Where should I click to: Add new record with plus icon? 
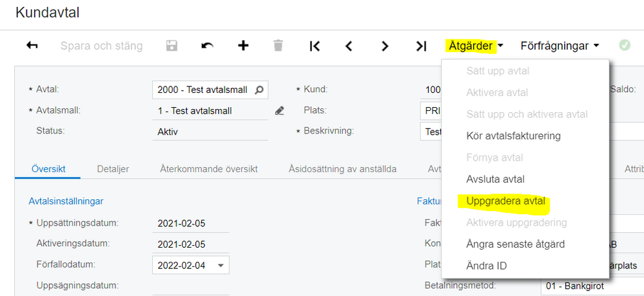point(243,46)
